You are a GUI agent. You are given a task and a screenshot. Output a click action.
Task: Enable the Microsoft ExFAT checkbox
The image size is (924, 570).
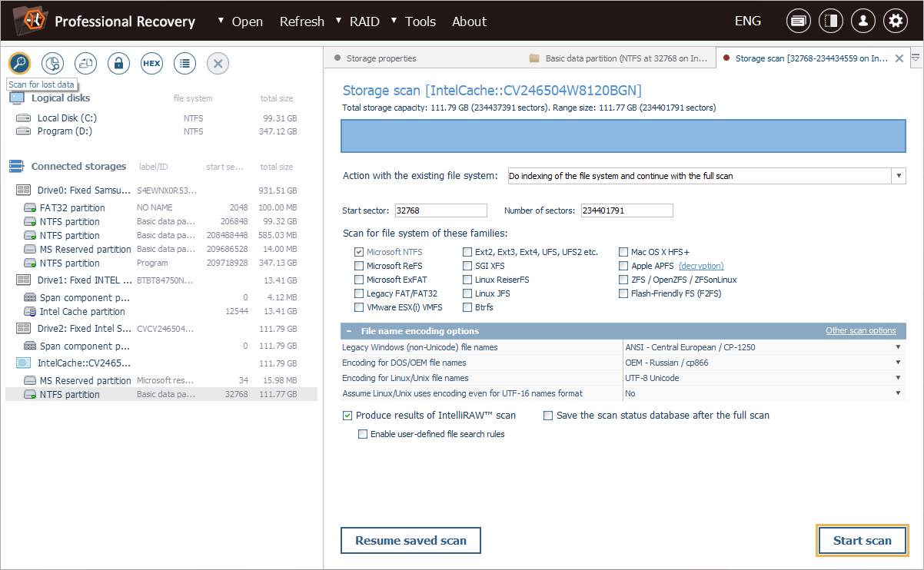click(x=359, y=280)
